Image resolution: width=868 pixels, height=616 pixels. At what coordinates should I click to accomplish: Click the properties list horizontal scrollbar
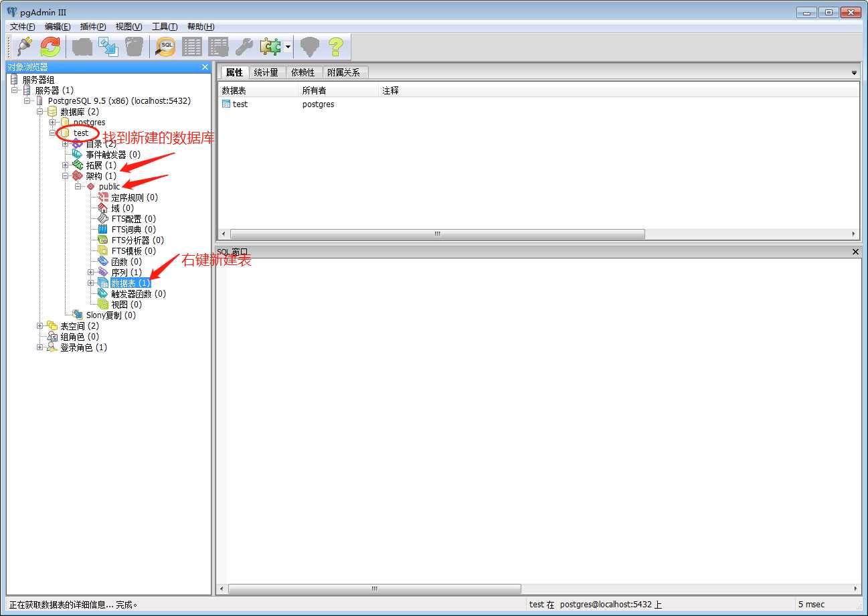click(438, 234)
